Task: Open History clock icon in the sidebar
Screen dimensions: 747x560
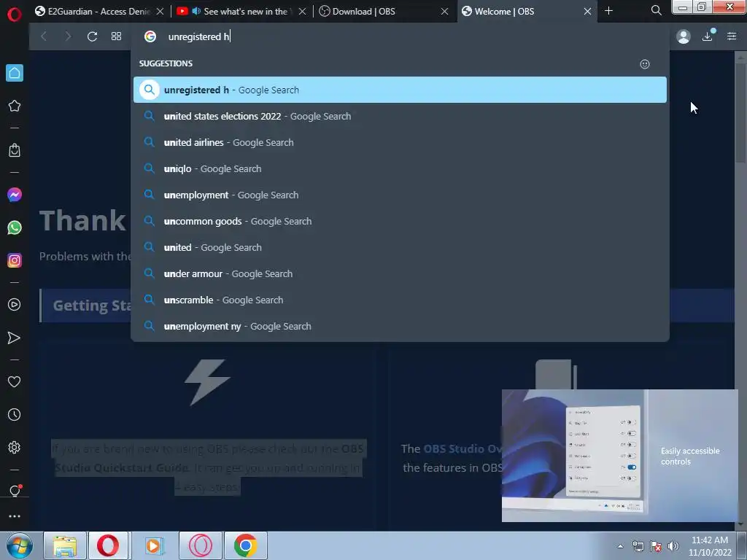Action: coord(15,414)
